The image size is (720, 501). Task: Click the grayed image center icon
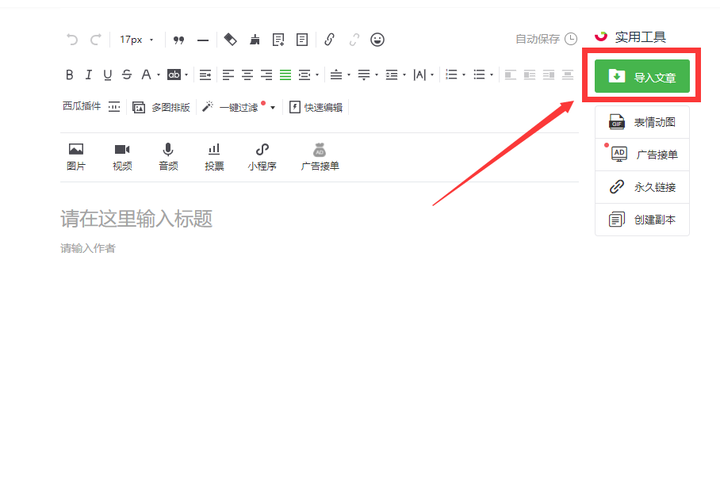pyautogui.click(x=568, y=75)
